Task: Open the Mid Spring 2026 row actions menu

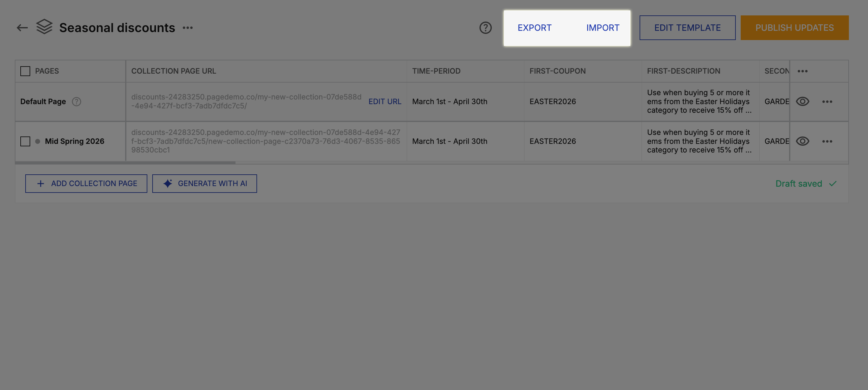Action: pos(828,141)
